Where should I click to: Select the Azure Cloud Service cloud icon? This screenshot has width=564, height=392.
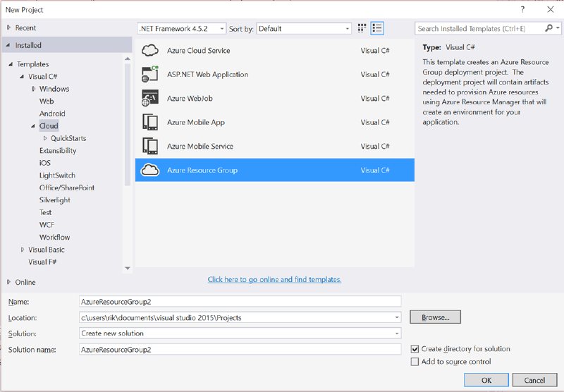(150, 50)
